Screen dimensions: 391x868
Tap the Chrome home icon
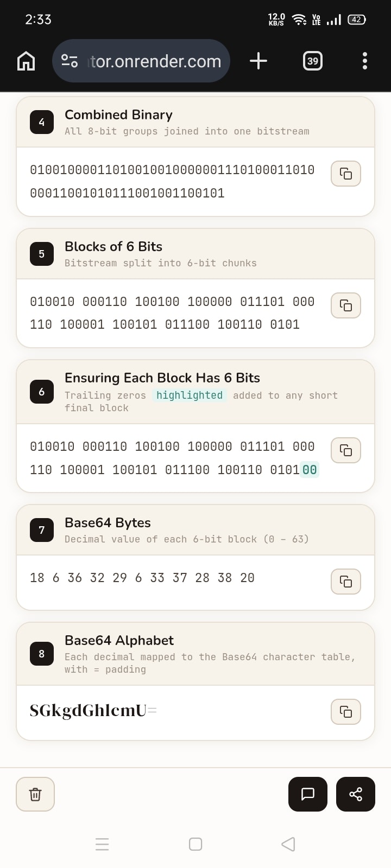click(26, 61)
